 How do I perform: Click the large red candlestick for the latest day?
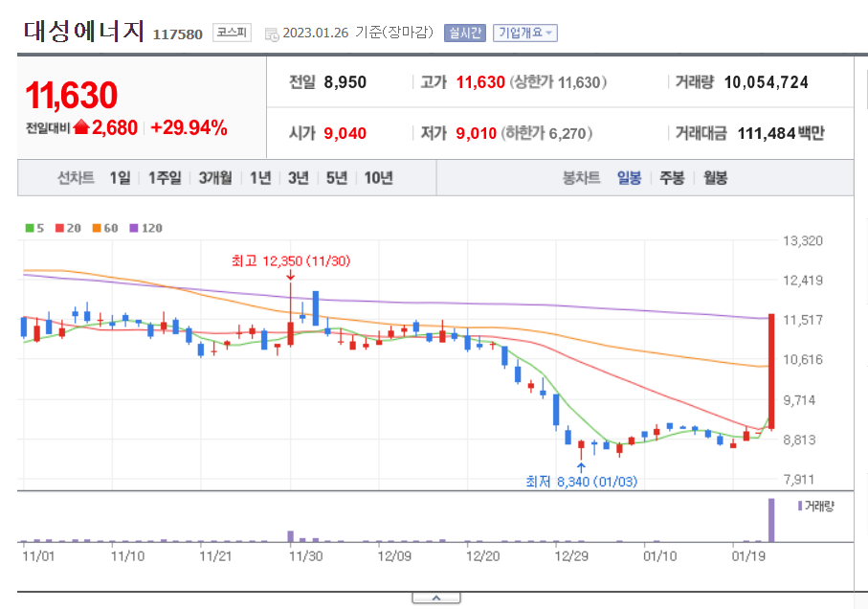(771, 371)
